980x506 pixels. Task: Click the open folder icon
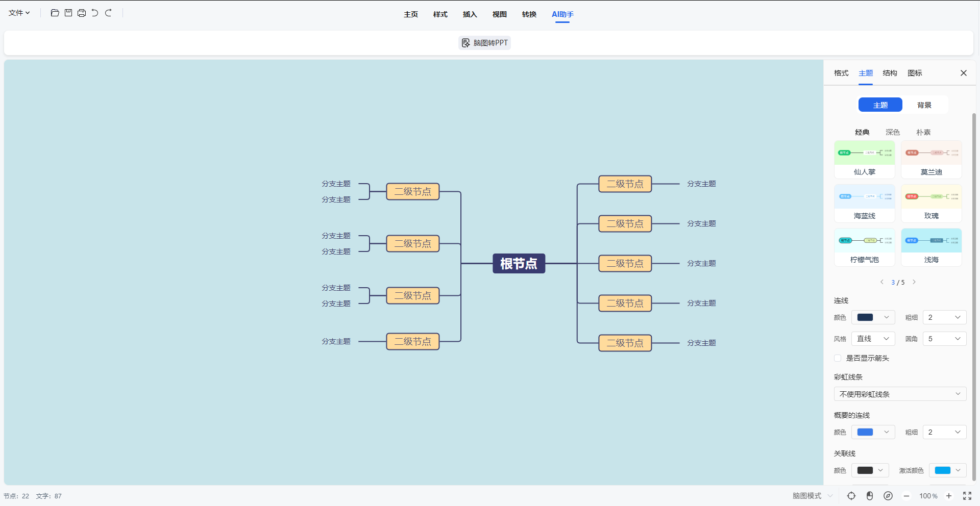coord(55,13)
